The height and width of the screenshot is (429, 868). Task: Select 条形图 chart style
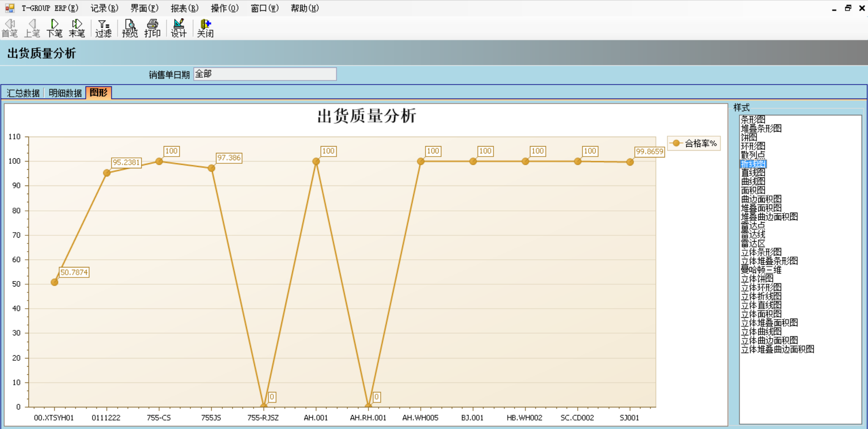(753, 119)
